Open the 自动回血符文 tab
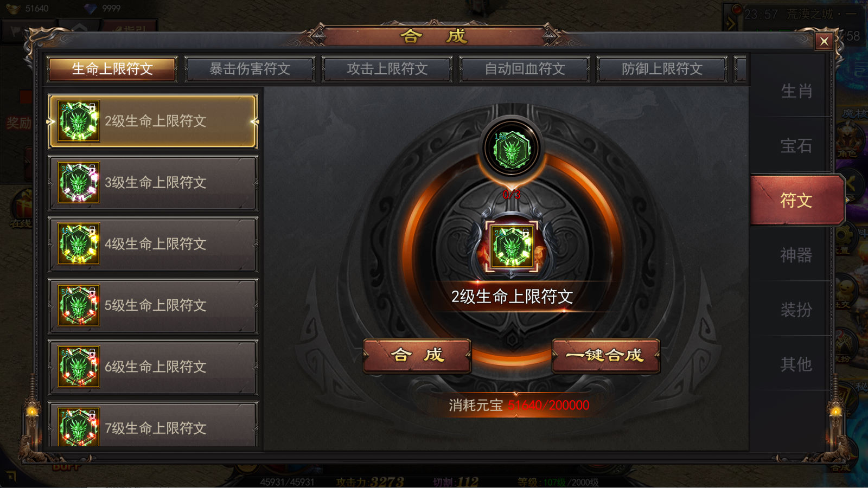Image resolution: width=868 pixels, height=488 pixels. pyautogui.click(x=525, y=69)
